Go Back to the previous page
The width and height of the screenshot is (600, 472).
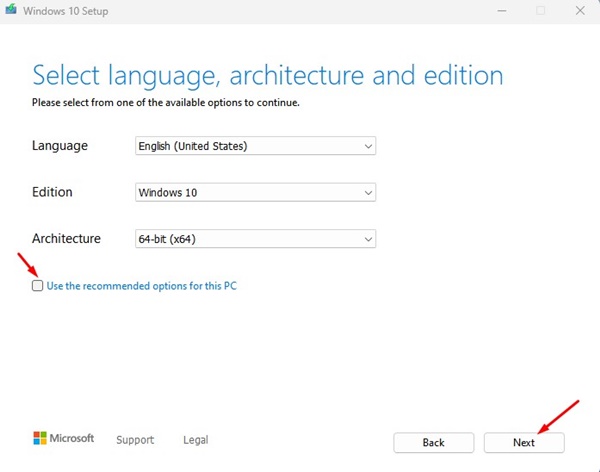click(434, 443)
